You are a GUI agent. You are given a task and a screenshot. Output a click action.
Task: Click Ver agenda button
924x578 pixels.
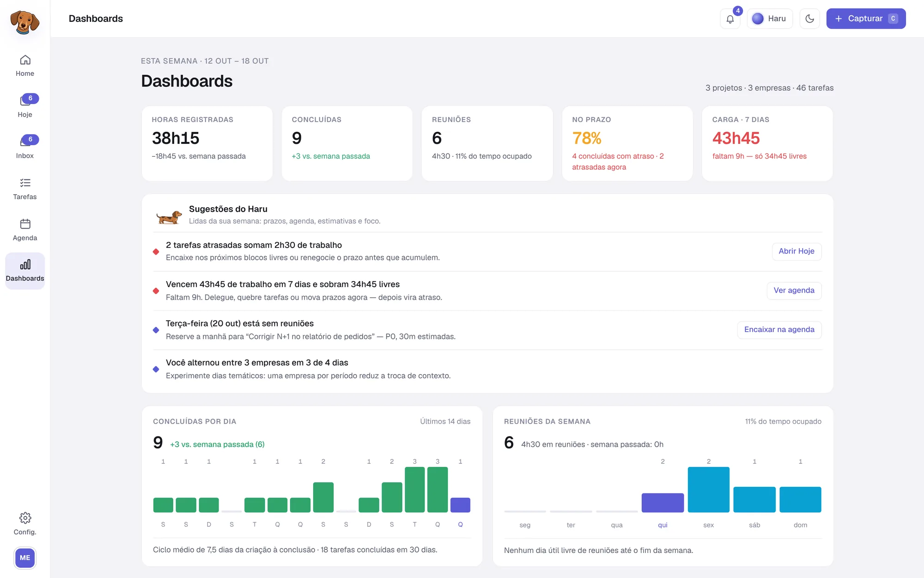pyautogui.click(x=794, y=290)
